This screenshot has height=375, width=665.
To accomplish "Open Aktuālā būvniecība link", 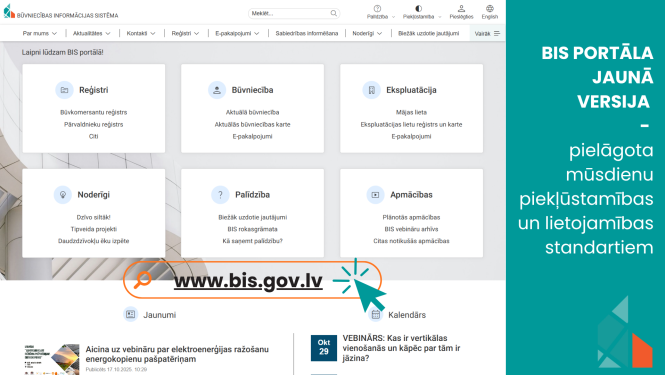I will click(252, 112).
